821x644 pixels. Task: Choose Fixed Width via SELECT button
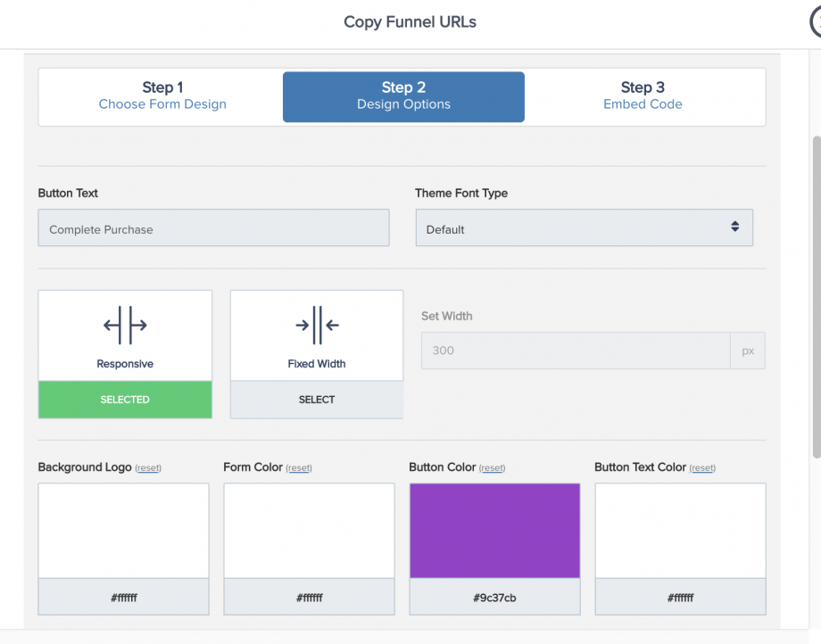pos(317,400)
